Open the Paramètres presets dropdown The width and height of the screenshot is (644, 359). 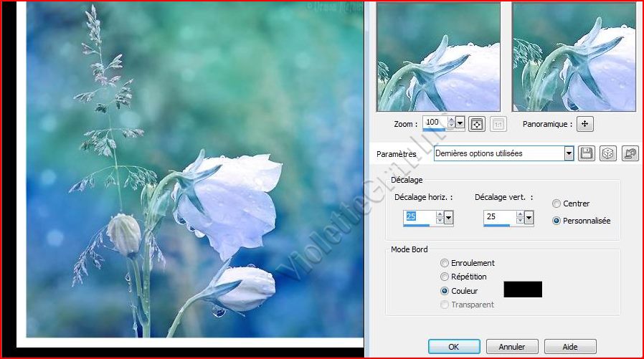[569, 153]
